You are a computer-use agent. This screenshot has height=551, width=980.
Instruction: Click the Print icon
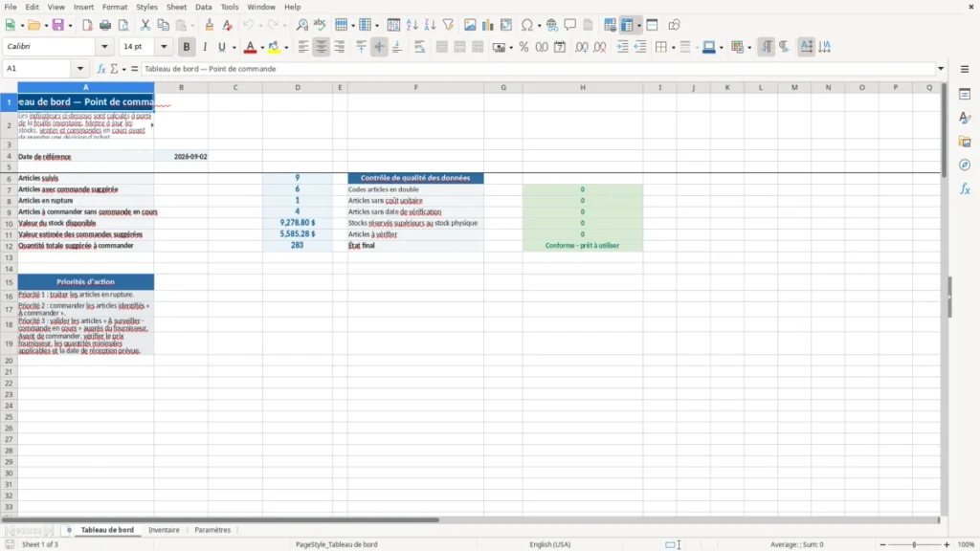coord(105,25)
